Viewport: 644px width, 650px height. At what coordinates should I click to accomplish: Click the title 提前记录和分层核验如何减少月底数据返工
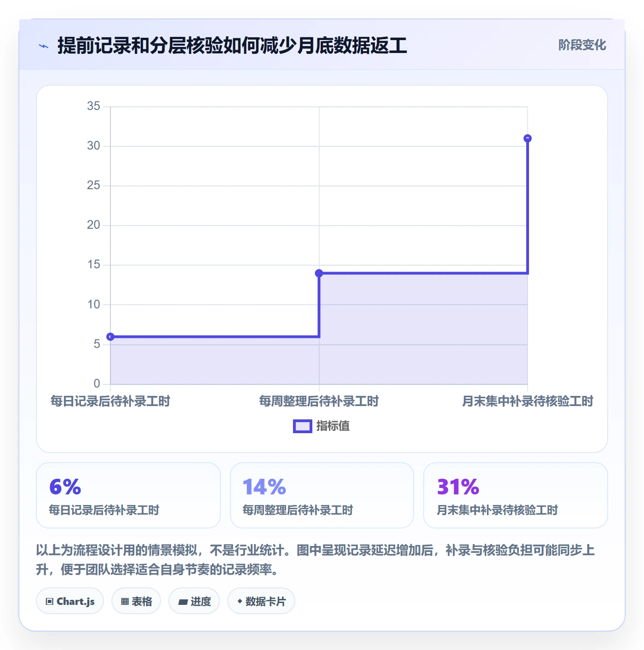tap(232, 46)
